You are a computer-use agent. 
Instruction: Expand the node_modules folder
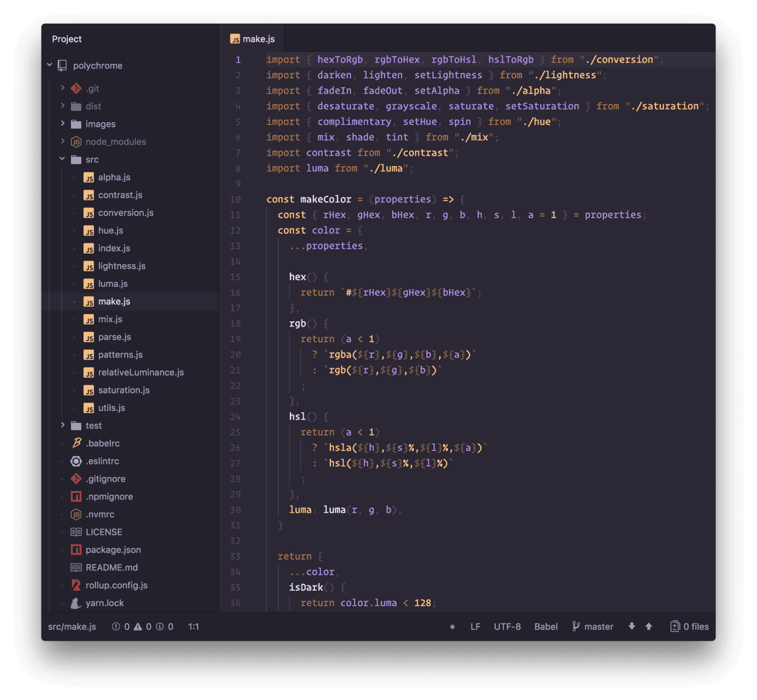63,141
